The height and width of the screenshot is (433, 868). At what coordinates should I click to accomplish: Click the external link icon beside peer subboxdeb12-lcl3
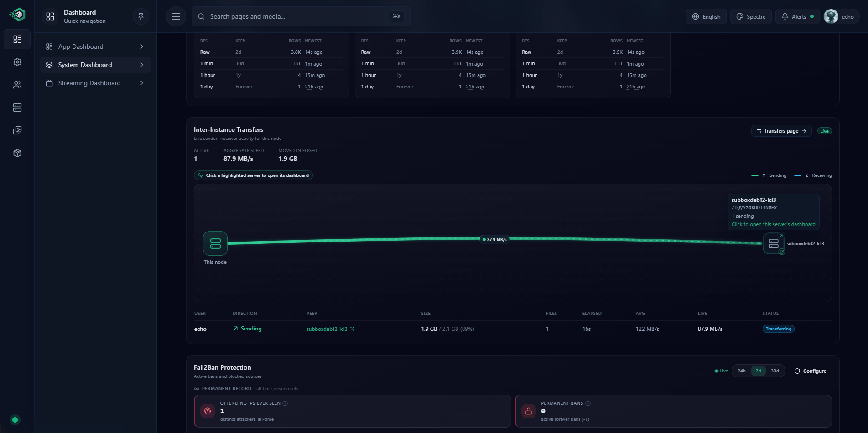(x=352, y=329)
